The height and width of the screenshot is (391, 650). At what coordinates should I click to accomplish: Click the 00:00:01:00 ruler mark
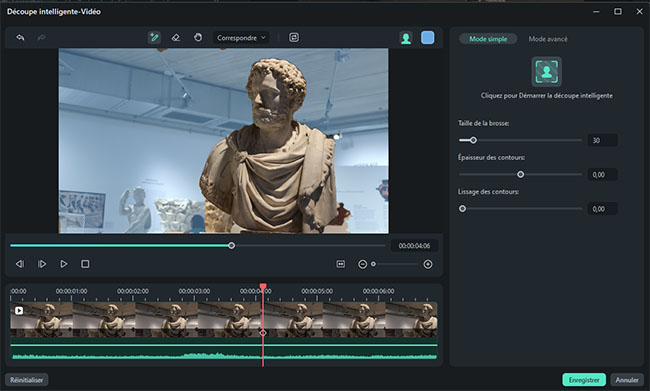tap(71, 291)
